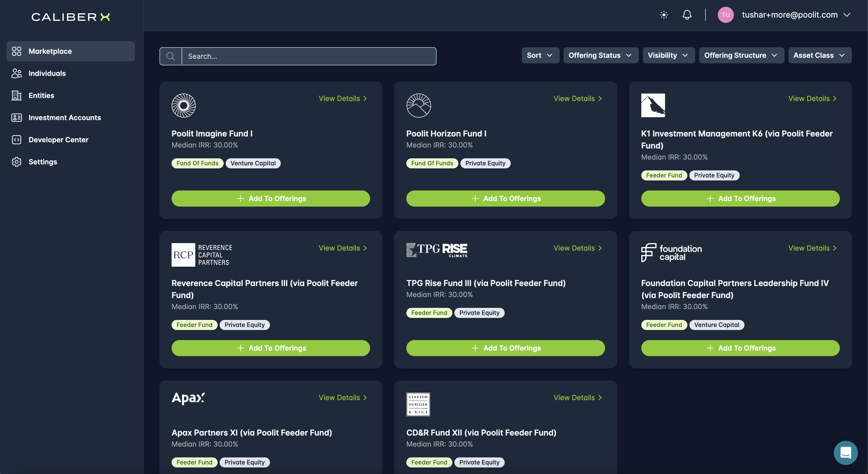Click the Developer Center code icon
868x474 pixels.
pos(17,140)
